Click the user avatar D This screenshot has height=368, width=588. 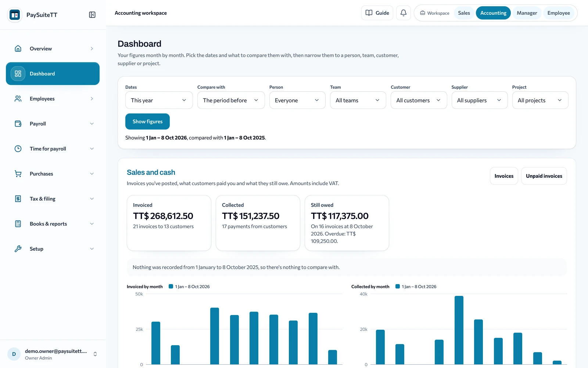(14, 354)
